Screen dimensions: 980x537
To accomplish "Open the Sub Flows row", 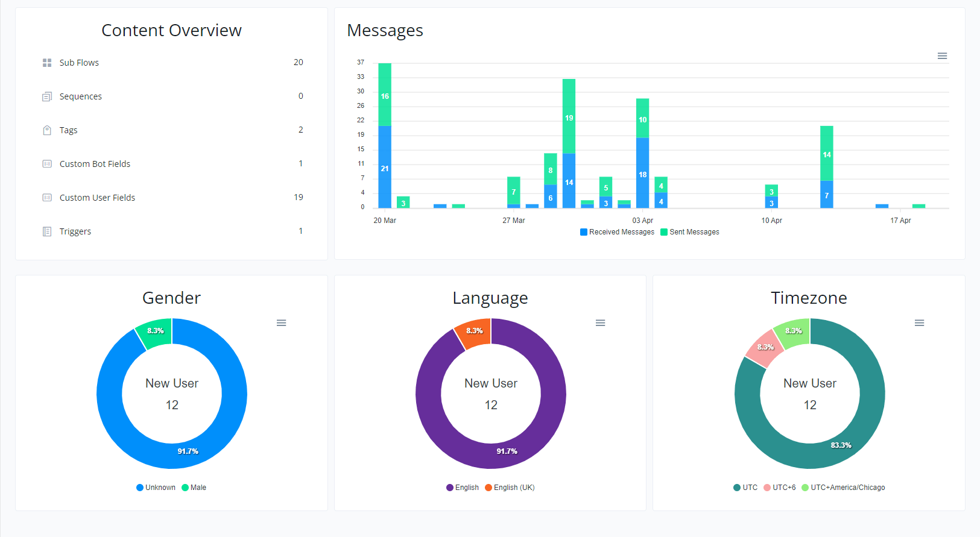I will tap(172, 63).
